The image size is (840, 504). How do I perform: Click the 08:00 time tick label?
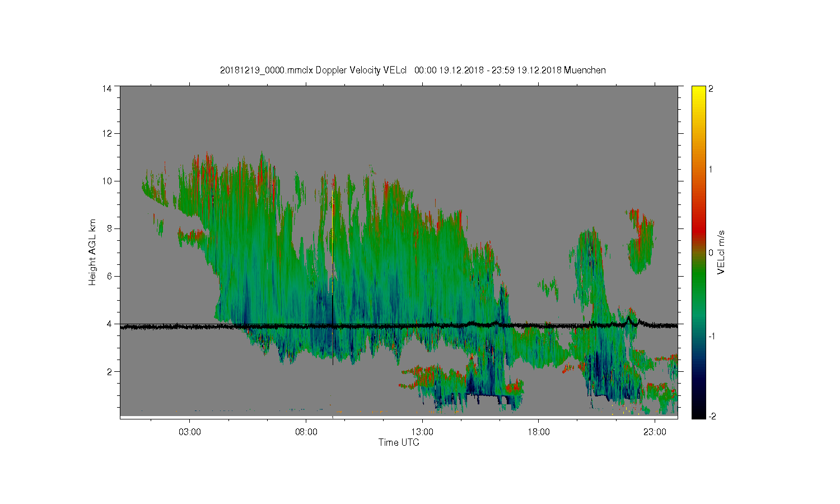(306, 432)
